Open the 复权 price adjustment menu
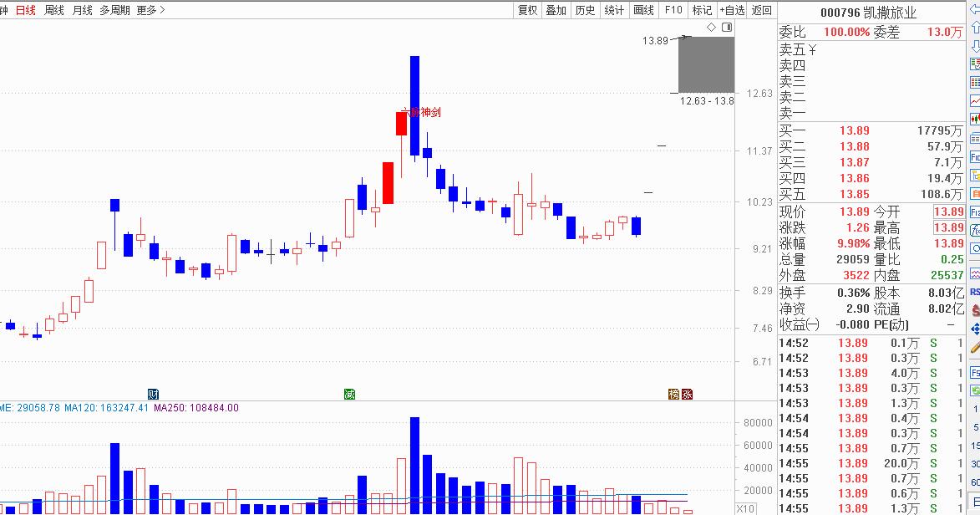 [x=527, y=10]
